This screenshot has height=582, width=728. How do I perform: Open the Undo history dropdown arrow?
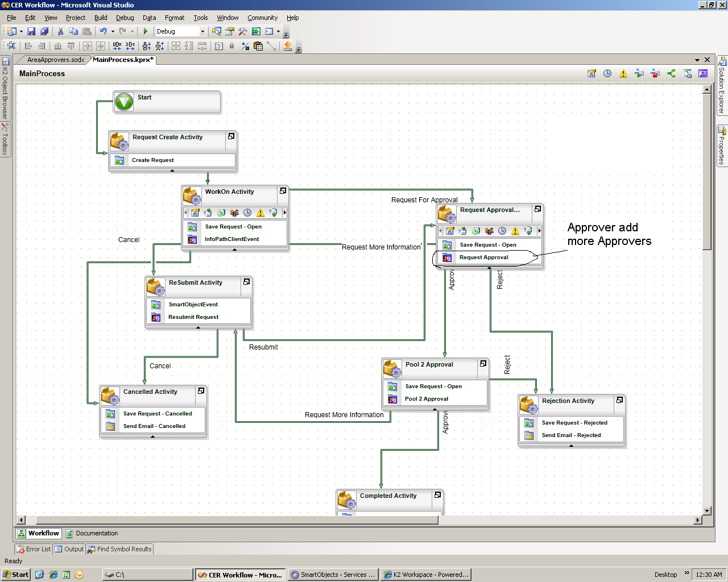[113, 31]
